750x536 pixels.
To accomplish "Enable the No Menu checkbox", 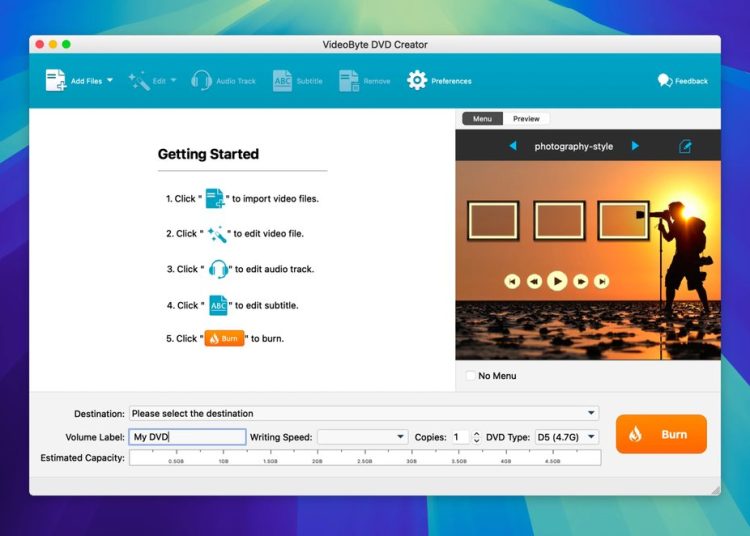I will click(471, 376).
